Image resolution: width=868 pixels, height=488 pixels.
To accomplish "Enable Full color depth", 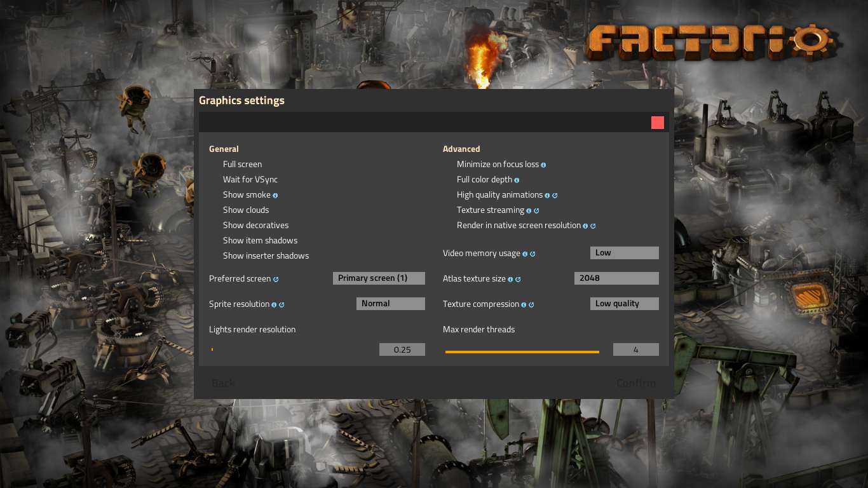I will (x=484, y=179).
